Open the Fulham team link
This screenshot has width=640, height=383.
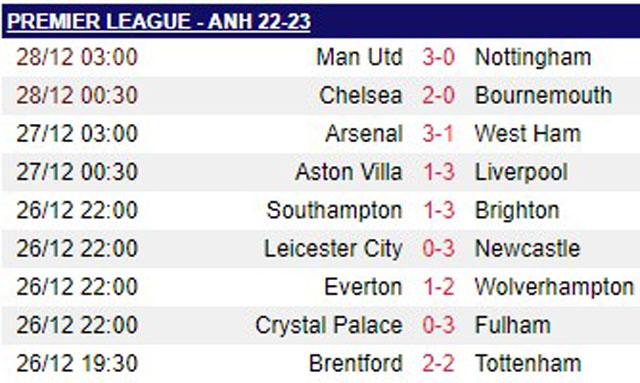[x=513, y=325]
